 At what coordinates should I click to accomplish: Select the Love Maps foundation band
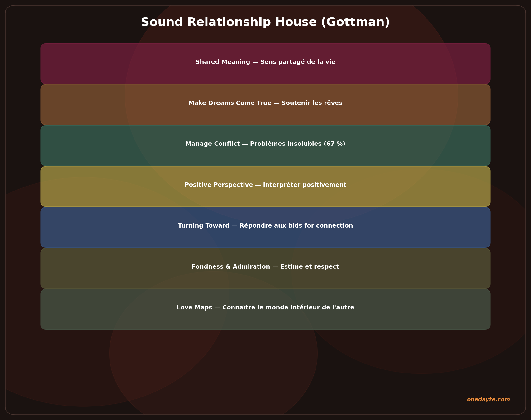click(x=265, y=307)
